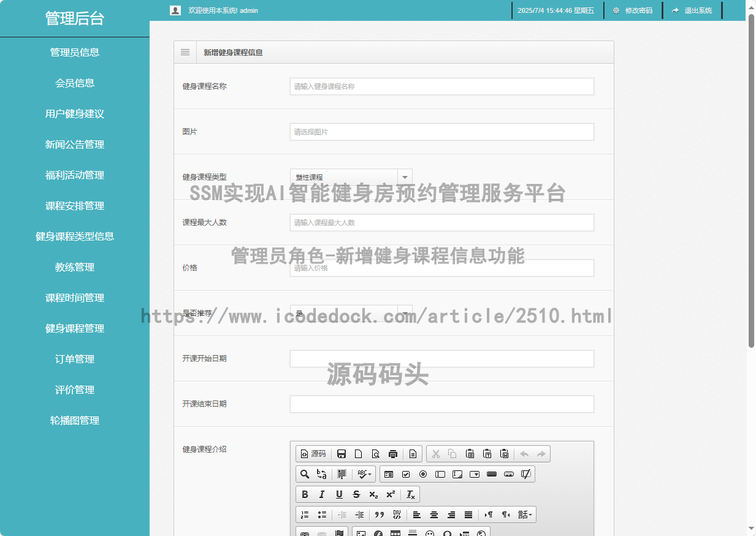Screen dimensions: 756x536
Task: Insert a selection field form icon
Action: (475, 474)
